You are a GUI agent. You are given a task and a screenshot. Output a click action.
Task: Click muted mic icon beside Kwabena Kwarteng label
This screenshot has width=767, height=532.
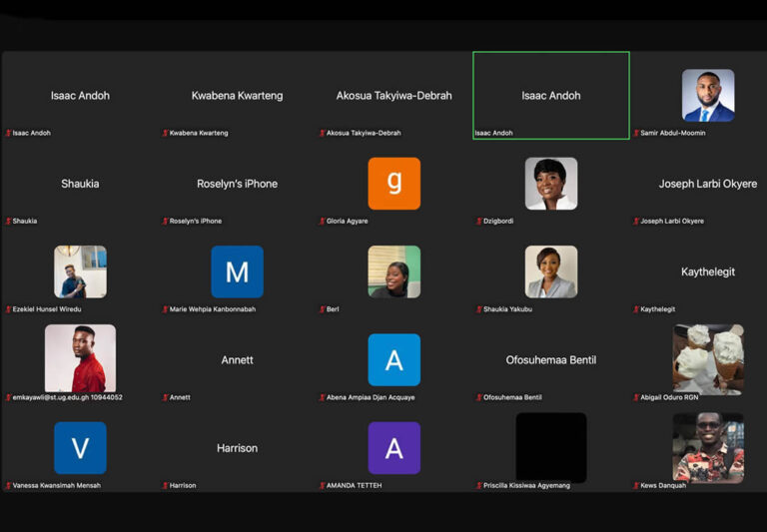pos(165,133)
